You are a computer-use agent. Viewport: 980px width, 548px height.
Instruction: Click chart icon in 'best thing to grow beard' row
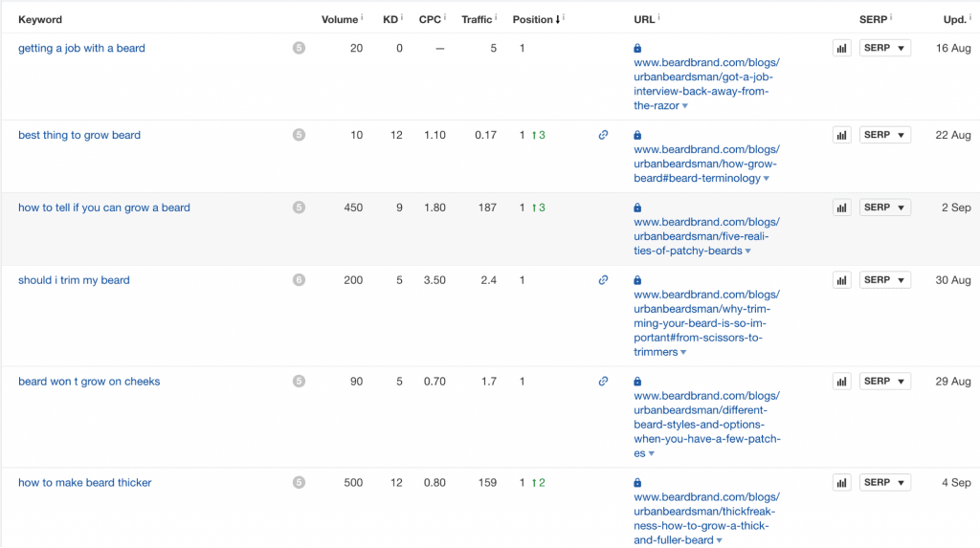(841, 136)
